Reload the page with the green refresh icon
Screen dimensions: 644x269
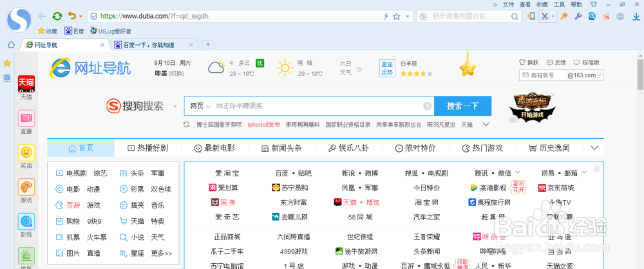pyautogui.click(x=57, y=17)
